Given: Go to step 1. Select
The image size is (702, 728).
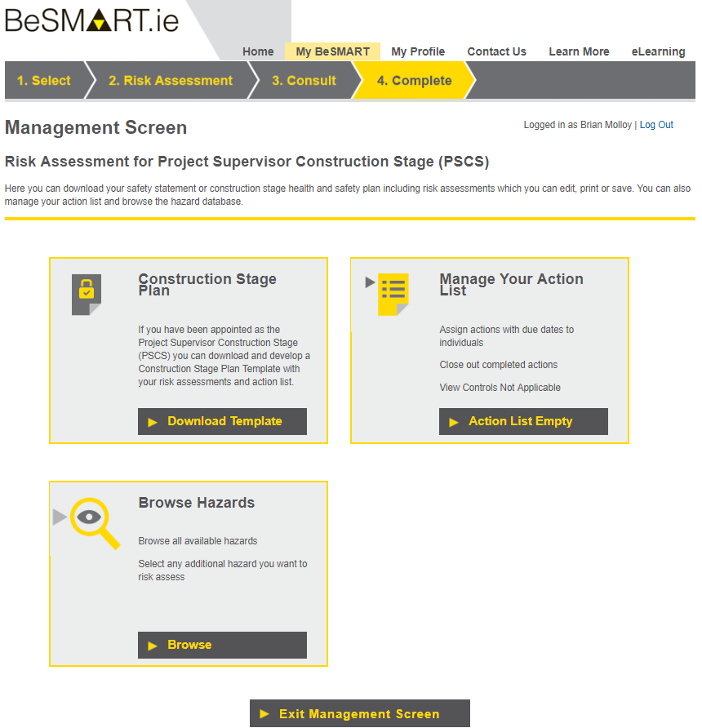Looking at the screenshot, I should pos(44,80).
